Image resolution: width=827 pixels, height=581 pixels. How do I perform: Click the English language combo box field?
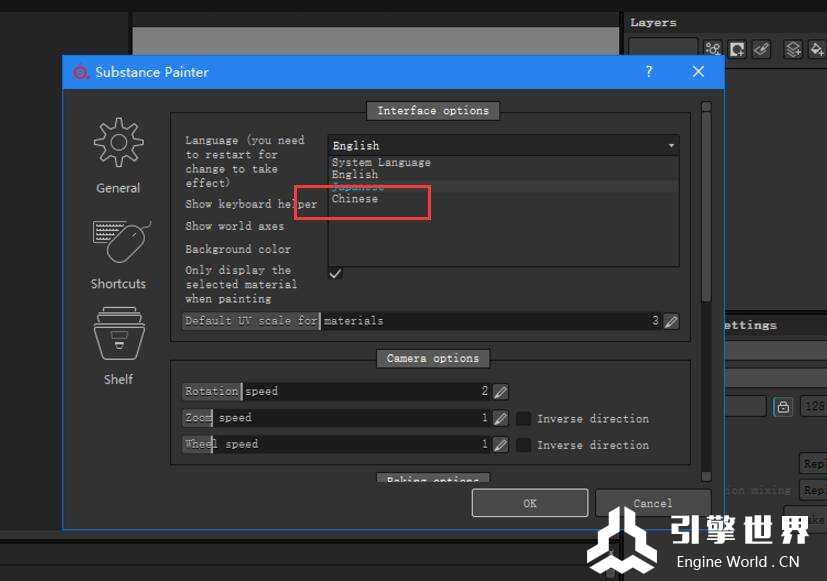pos(503,146)
